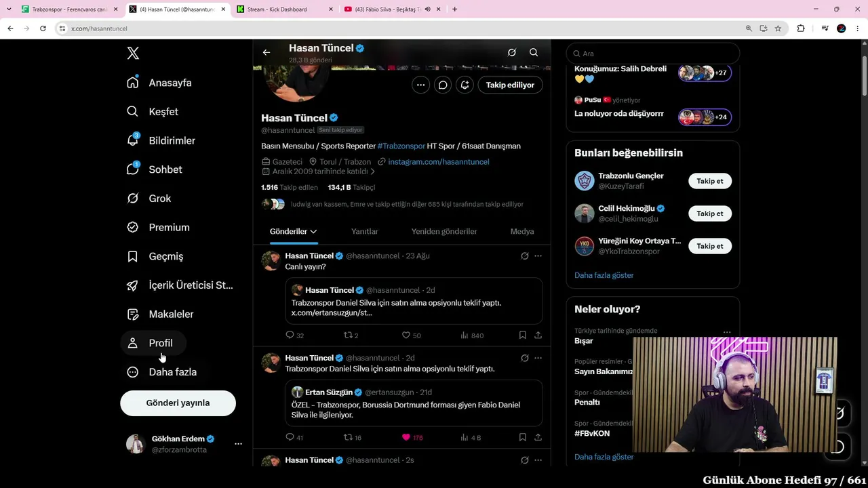Viewport: 868px width, 488px height.
Task: Switch to the Yanıtlar tab
Action: click(365, 232)
